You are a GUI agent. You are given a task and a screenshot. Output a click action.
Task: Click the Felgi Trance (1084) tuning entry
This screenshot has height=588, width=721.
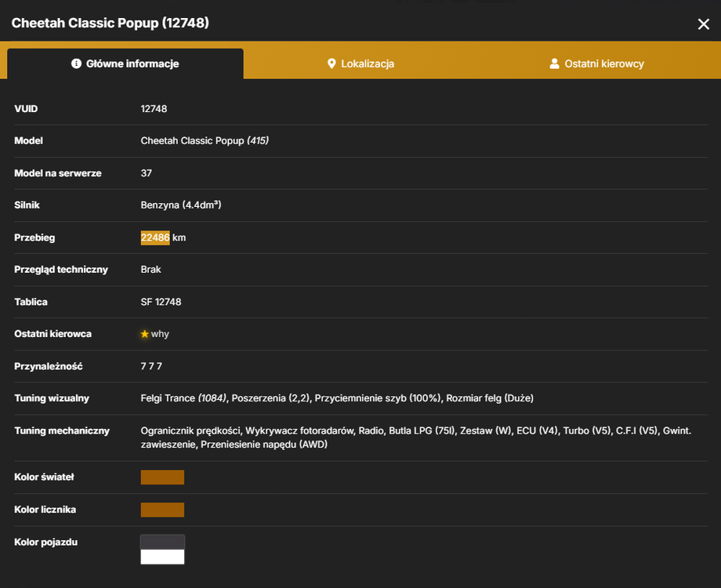(x=183, y=398)
